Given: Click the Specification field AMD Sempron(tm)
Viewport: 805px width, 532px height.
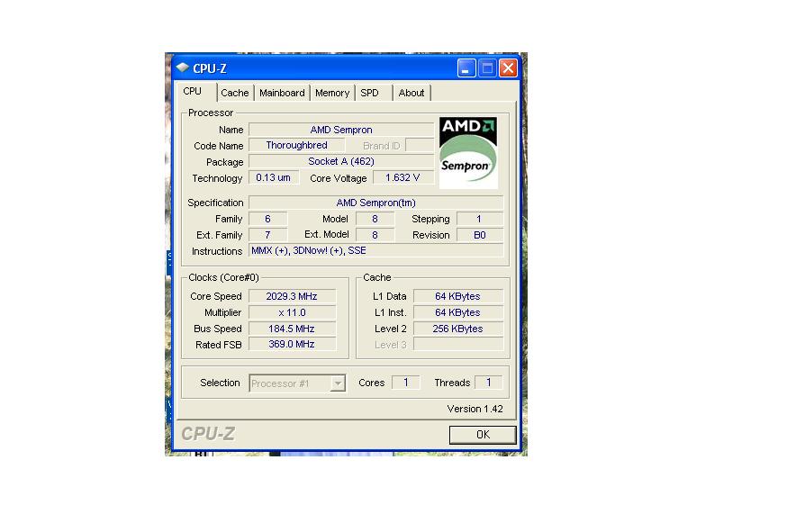Looking at the screenshot, I should [x=375, y=203].
